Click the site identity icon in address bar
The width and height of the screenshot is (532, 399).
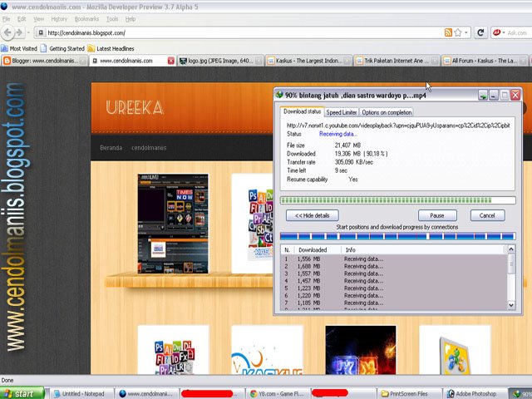(41, 32)
